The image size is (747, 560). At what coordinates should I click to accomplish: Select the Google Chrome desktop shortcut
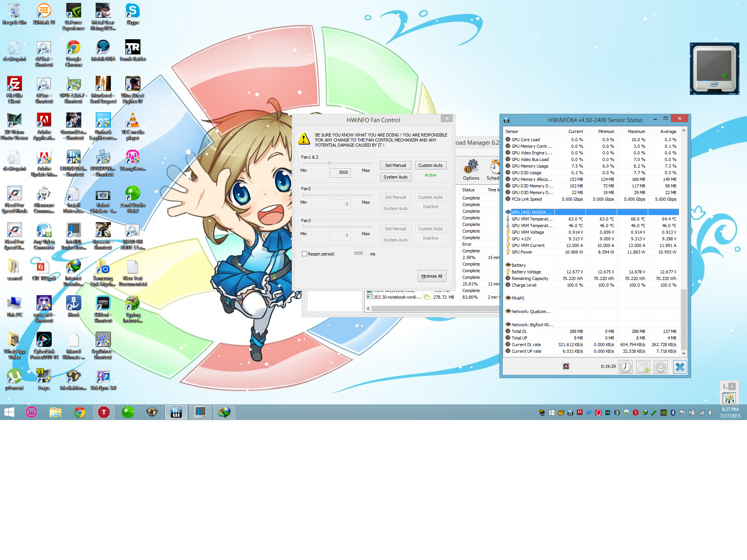[73, 53]
